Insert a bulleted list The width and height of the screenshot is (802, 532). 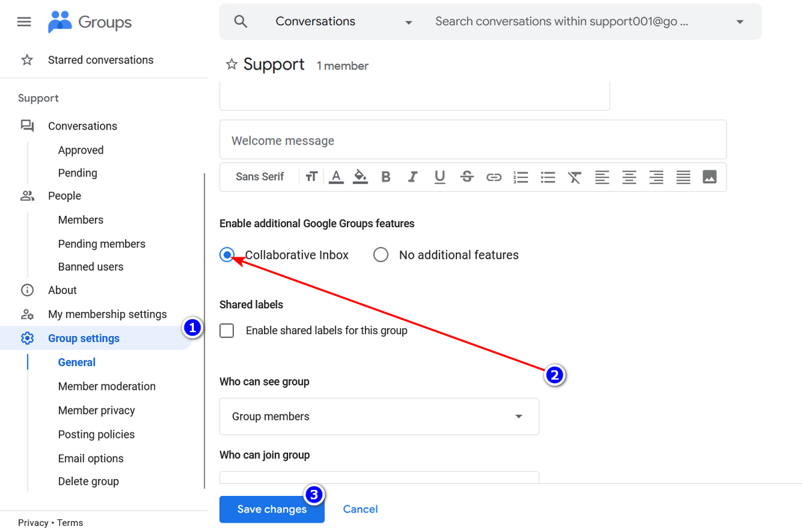pyautogui.click(x=548, y=177)
